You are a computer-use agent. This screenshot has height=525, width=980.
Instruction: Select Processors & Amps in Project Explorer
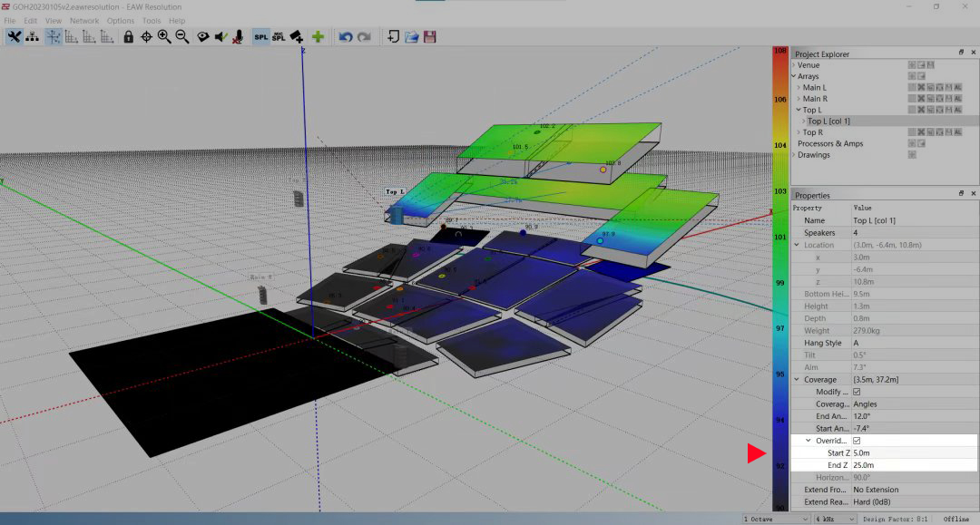click(830, 143)
